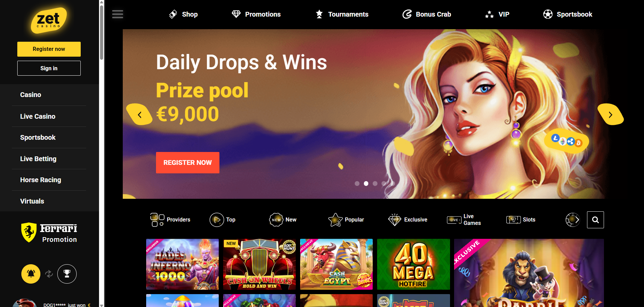Click the Register now button
Image resolution: width=644 pixels, height=307 pixels.
click(x=49, y=49)
